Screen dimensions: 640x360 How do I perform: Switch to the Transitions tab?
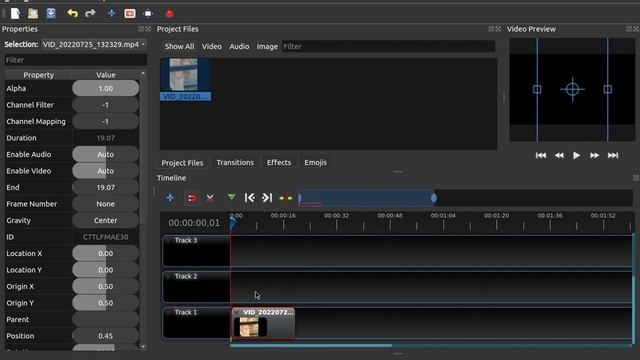(x=235, y=162)
